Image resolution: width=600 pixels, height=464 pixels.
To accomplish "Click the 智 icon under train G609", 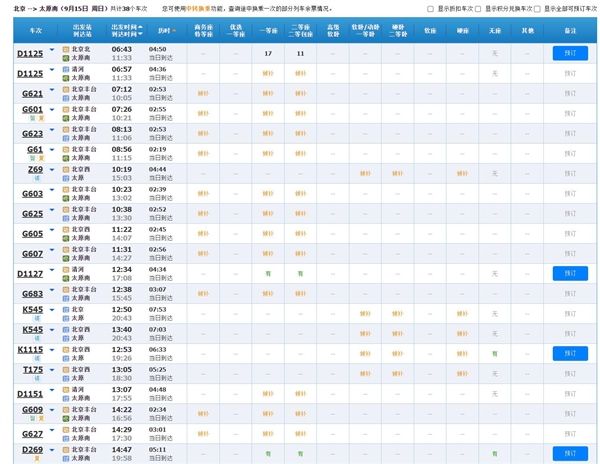I will pyautogui.click(x=31, y=418).
